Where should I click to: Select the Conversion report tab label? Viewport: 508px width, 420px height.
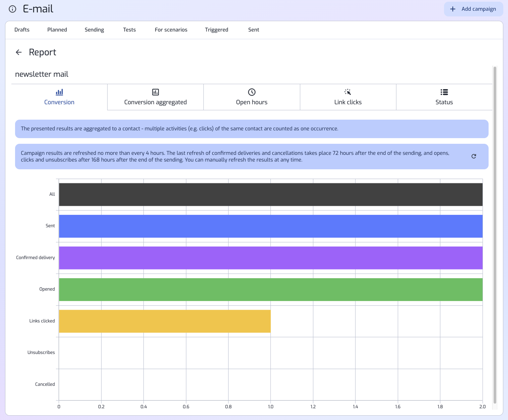pyautogui.click(x=59, y=102)
